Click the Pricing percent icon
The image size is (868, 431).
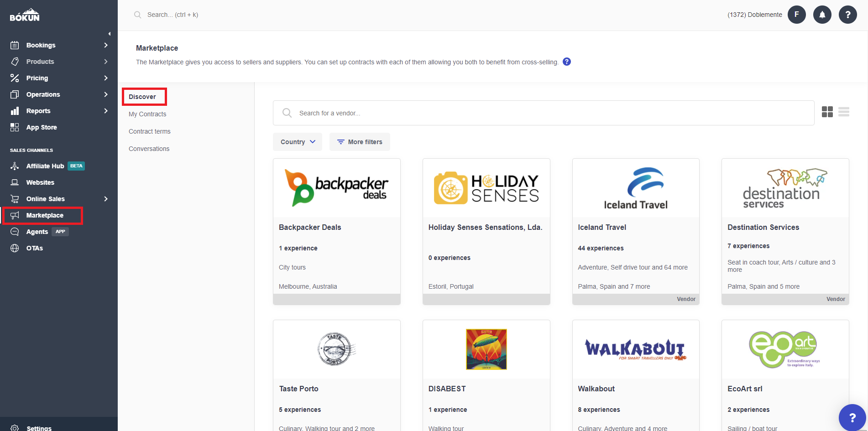(x=15, y=78)
